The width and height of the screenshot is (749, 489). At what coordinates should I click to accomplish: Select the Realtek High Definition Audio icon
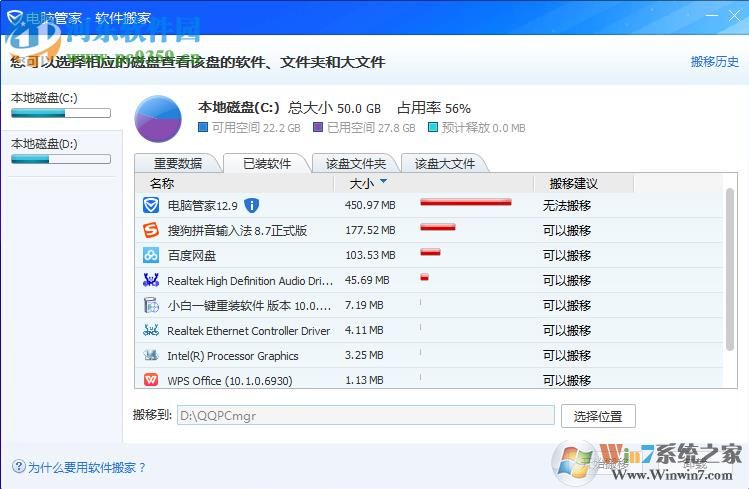151,280
